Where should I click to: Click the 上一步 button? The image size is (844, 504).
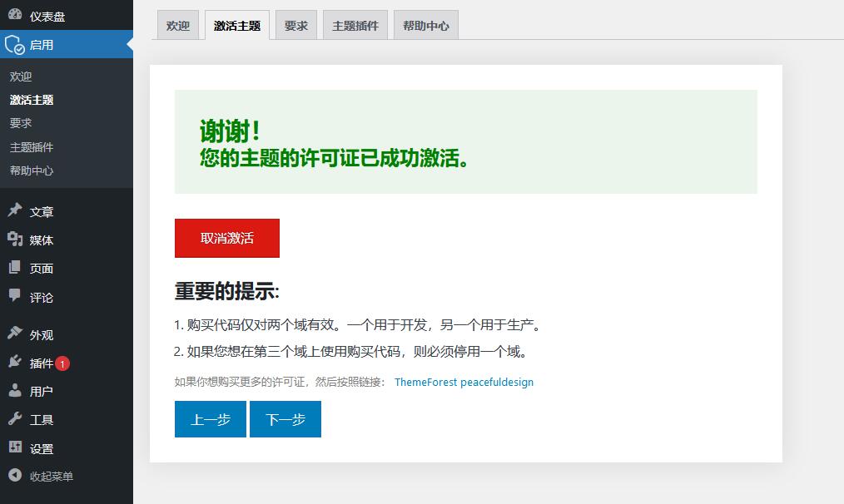coord(210,419)
